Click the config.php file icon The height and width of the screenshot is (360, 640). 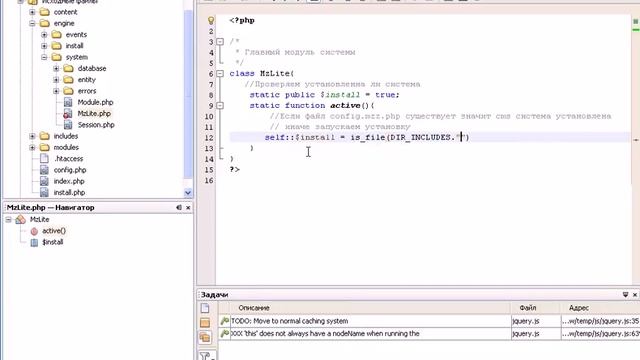pyautogui.click(x=44, y=170)
